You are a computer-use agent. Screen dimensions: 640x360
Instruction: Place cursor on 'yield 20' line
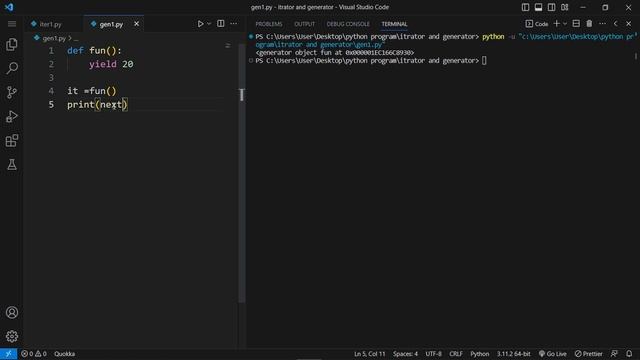point(111,64)
